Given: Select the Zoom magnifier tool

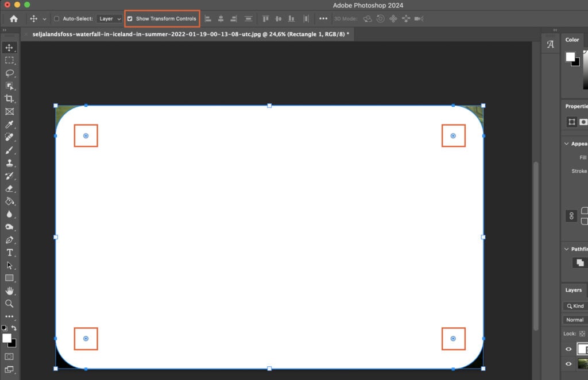Looking at the screenshot, I should click(10, 304).
